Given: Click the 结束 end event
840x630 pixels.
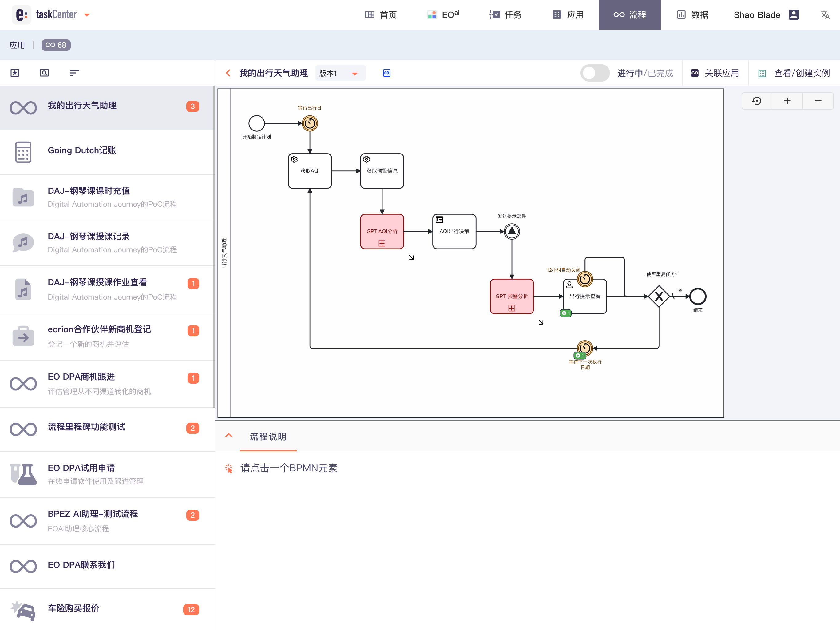Looking at the screenshot, I should pyautogui.click(x=698, y=296).
